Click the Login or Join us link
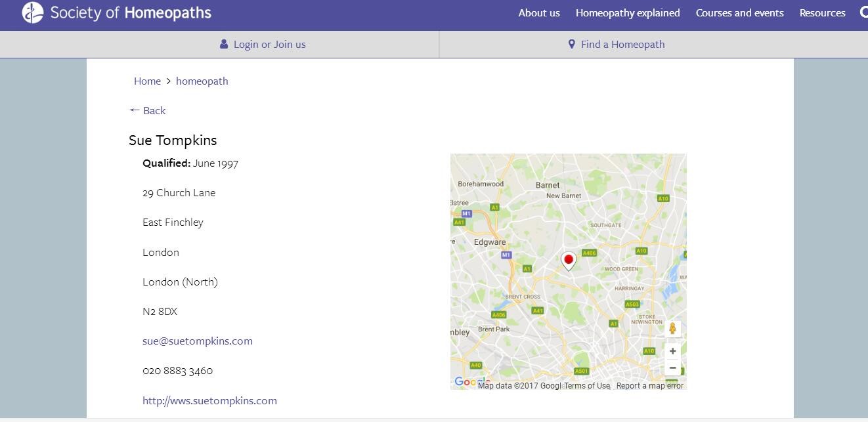The image size is (868, 422). [x=269, y=45]
